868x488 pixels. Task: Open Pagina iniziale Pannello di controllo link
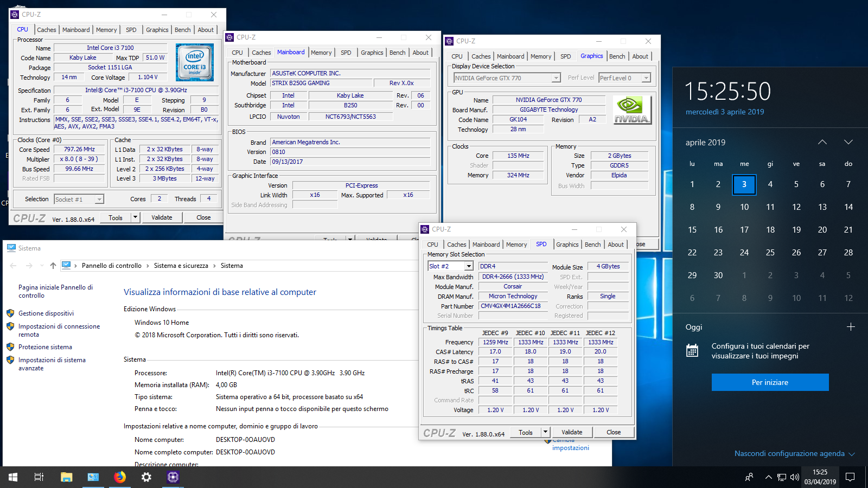click(55, 291)
